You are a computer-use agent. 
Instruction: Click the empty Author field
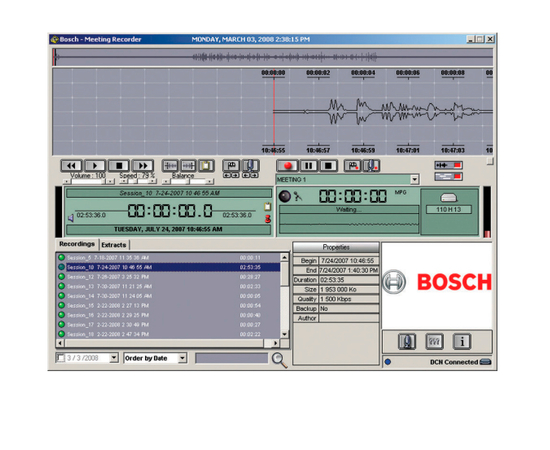click(349, 318)
